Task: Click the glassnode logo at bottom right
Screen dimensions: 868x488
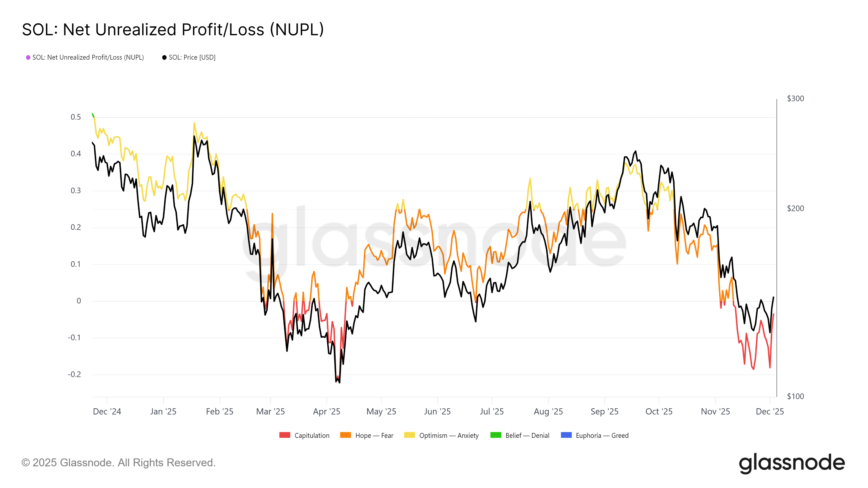Action: pyautogui.click(x=792, y=463)
